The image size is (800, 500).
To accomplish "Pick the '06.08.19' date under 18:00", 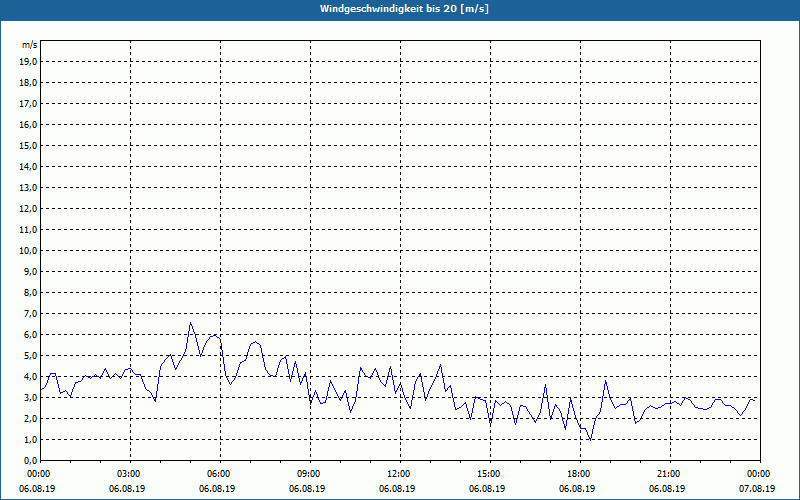I will pyautogui.click(x=577, y=489).
